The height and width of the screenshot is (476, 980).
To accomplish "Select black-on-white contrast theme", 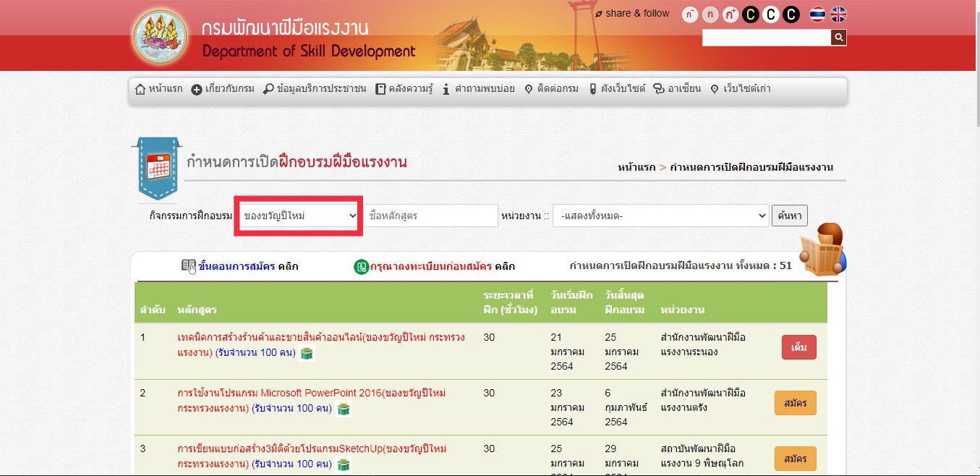I will [771, 14].
